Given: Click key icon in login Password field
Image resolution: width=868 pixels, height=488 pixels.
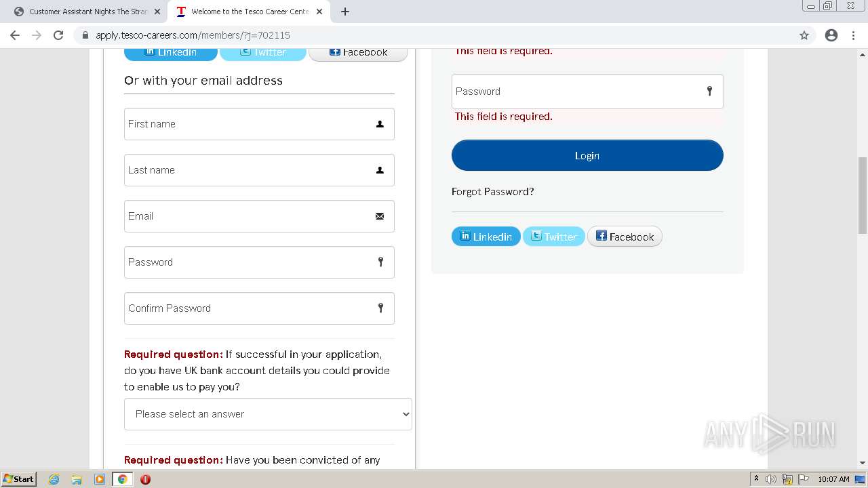Looking at the screenshot, I should point(709,91).
